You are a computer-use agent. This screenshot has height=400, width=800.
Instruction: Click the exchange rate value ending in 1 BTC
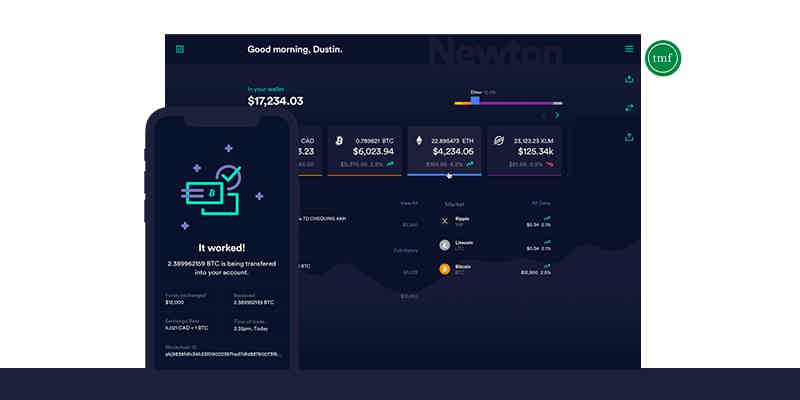click(x=186, y=328)
